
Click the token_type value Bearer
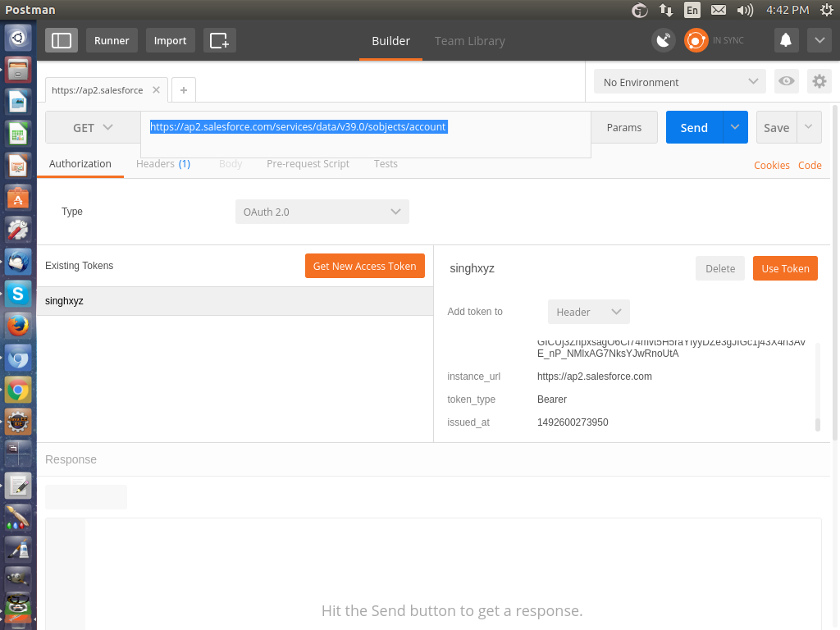[552, 399]
